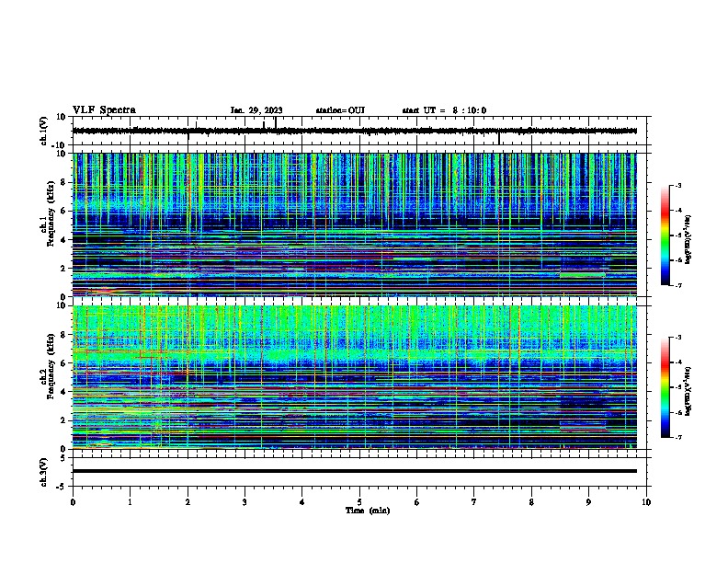The height and width of the screenshot is (563, 728).
Task: Click time axis tick label "2"
Action: [188, 502]
